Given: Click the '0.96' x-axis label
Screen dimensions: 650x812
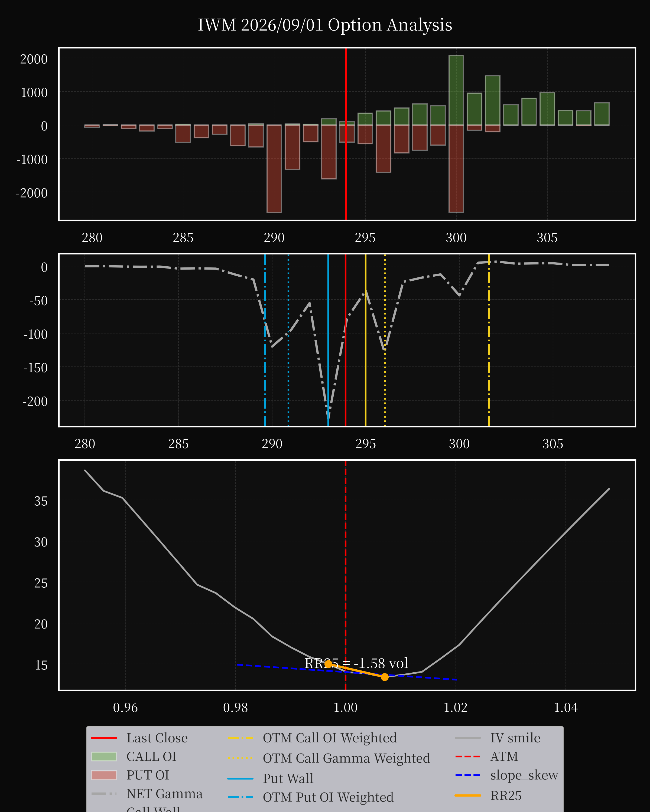Looking at the screenshot, I should [x=125, y=708].
